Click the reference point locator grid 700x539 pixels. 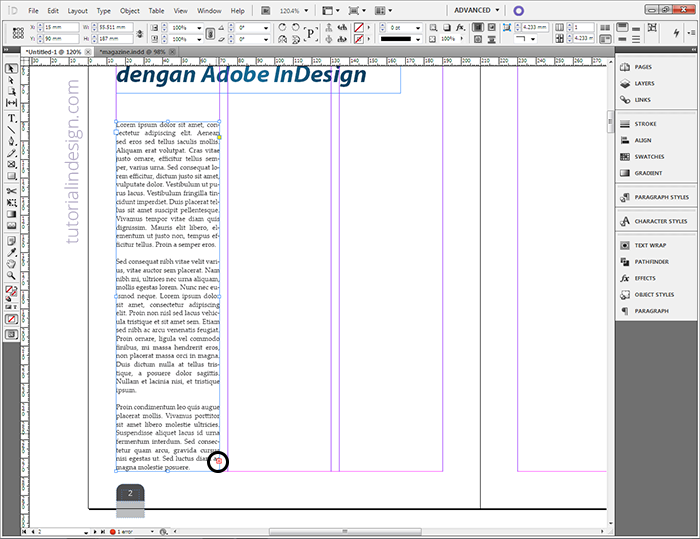18,33
